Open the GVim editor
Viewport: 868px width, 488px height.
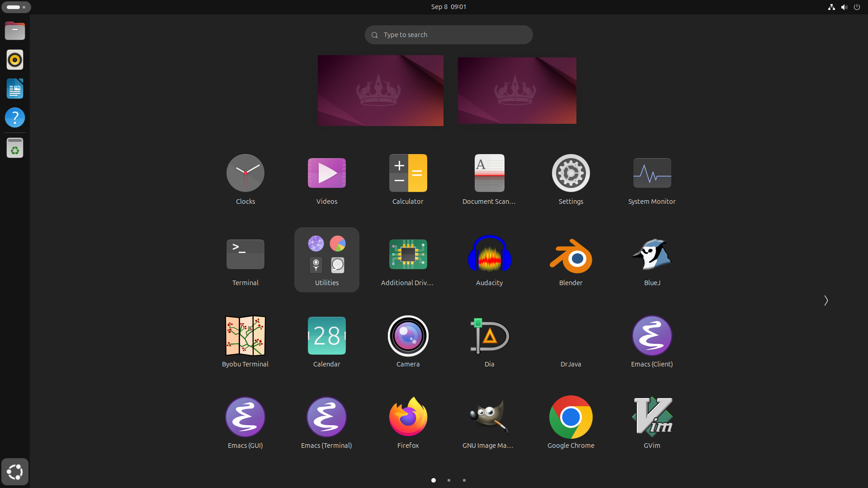click(x=652, y=423)
